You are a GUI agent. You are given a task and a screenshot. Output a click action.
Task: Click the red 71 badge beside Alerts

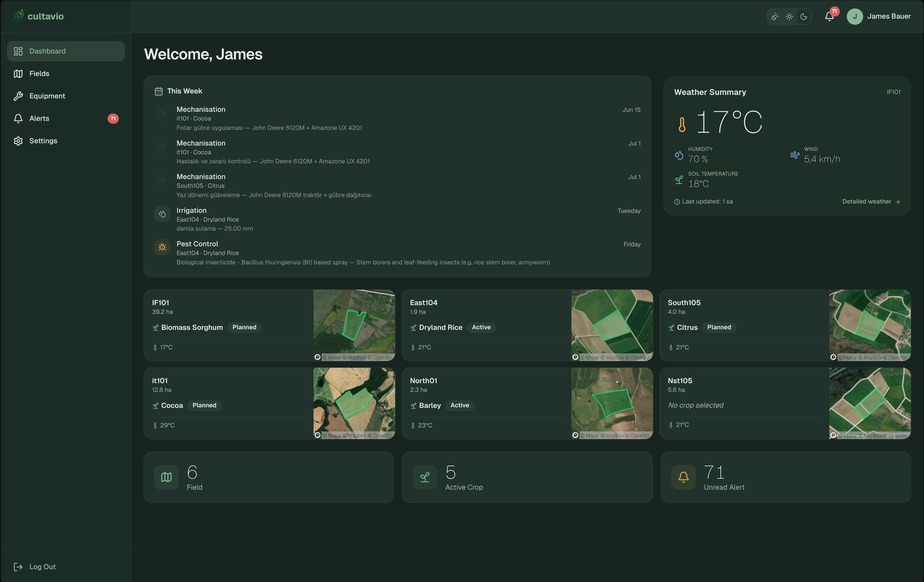point(113,118)
